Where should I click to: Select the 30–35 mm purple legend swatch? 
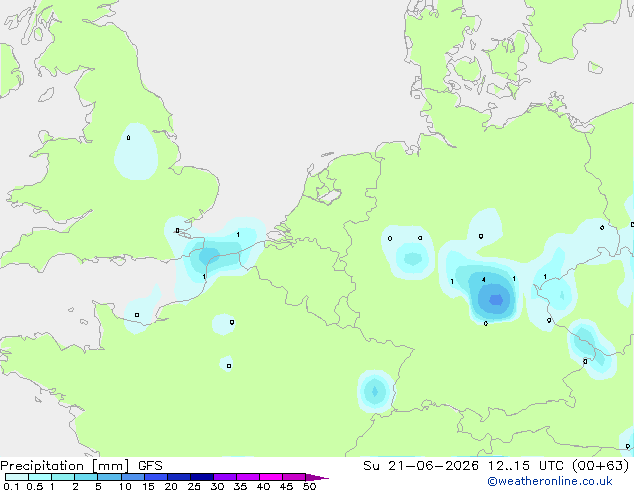pyautogui.click(x=224, y=477)
